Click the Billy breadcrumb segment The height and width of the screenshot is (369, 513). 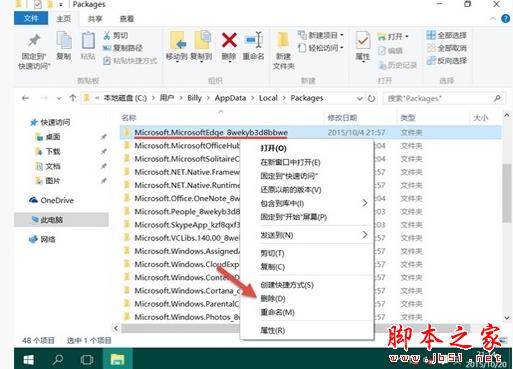pyautogui.click(x=194, y=98)
